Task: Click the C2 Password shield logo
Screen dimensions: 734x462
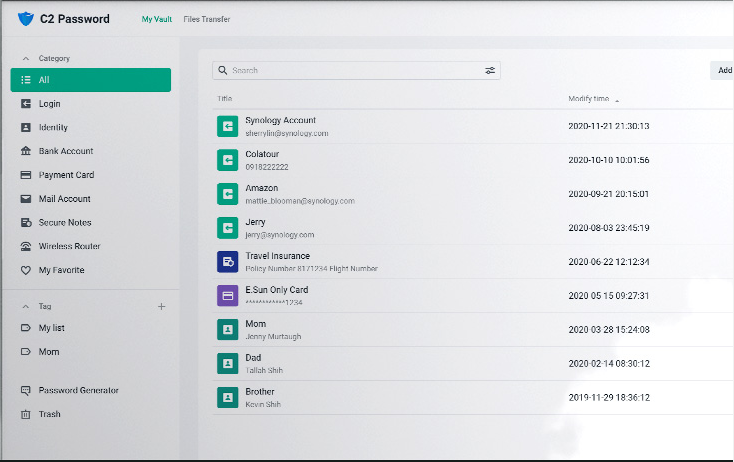Action: pos(26,19)
